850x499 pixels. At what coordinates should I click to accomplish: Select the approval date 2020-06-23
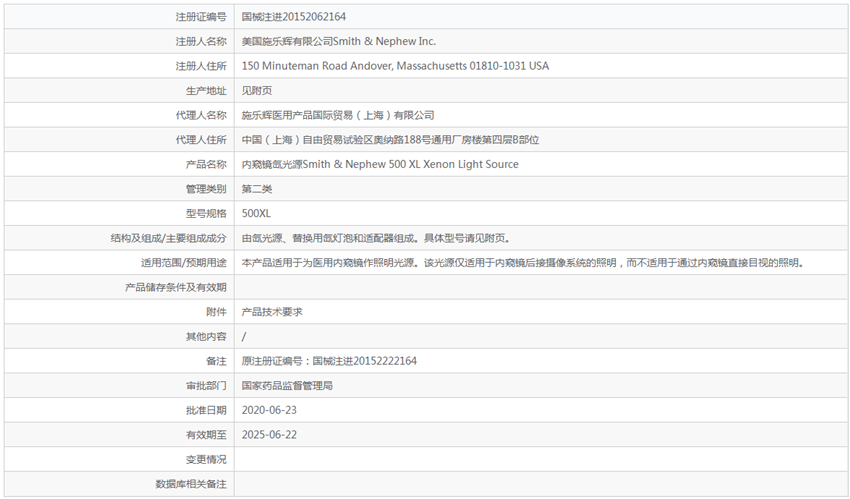tap(269, 410)
